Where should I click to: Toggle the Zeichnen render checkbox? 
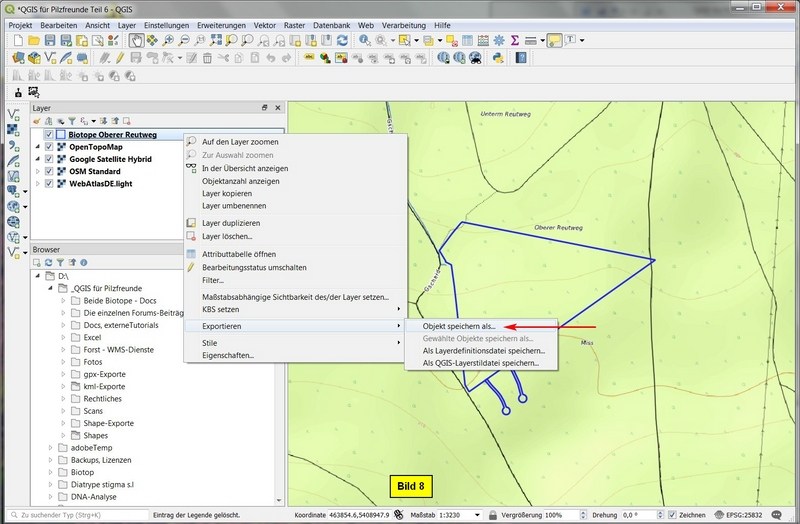672,515
